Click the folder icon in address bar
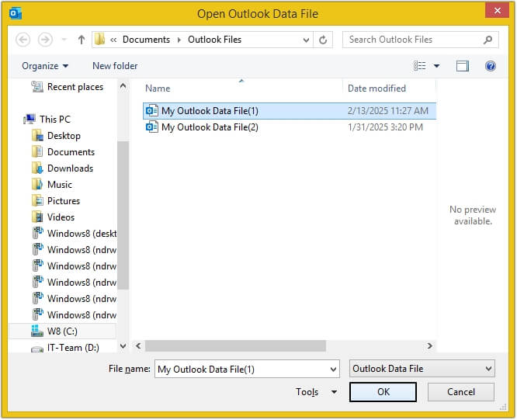The image size is (517, 420). coord(99,40)
